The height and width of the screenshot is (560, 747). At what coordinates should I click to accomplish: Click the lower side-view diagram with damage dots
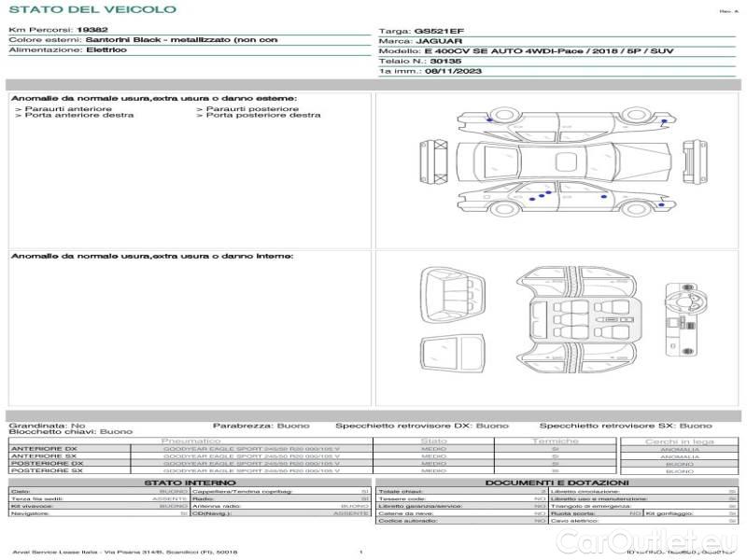pos(567,199)
